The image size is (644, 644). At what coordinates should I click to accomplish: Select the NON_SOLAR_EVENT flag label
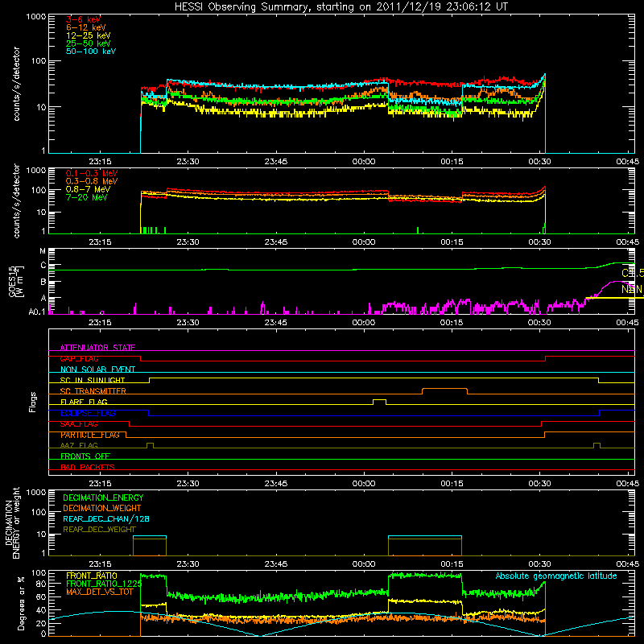[97, 369]
